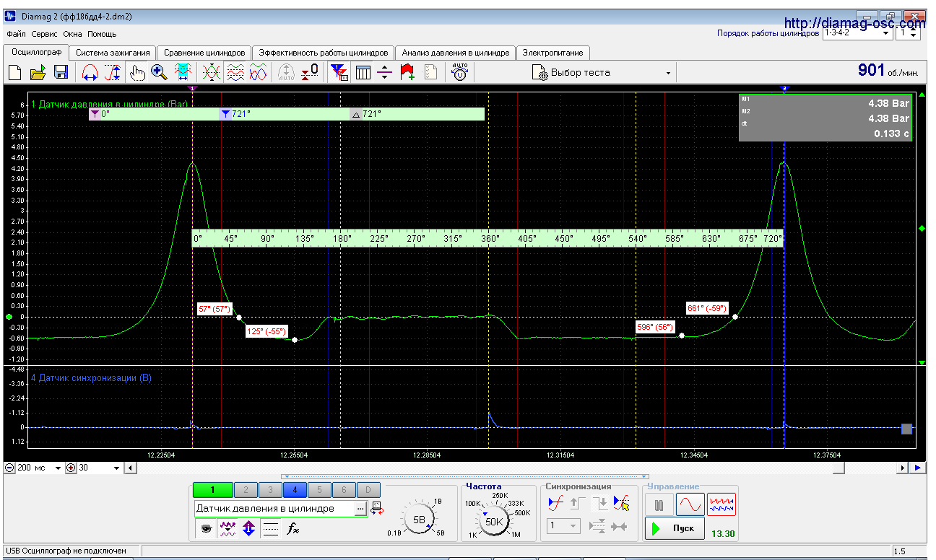Image resolution: width=936 pixels, height=560 pixels.
Task: Switch to Анализ давления в цилиндре tab
Action: (455, 53)
